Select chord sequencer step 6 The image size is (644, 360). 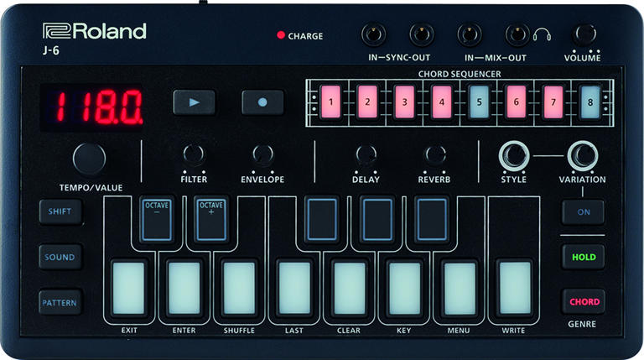pyautogui.click(x=517, y=102)
